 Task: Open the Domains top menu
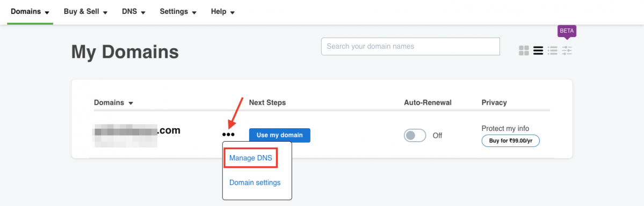tap(30, 11)
